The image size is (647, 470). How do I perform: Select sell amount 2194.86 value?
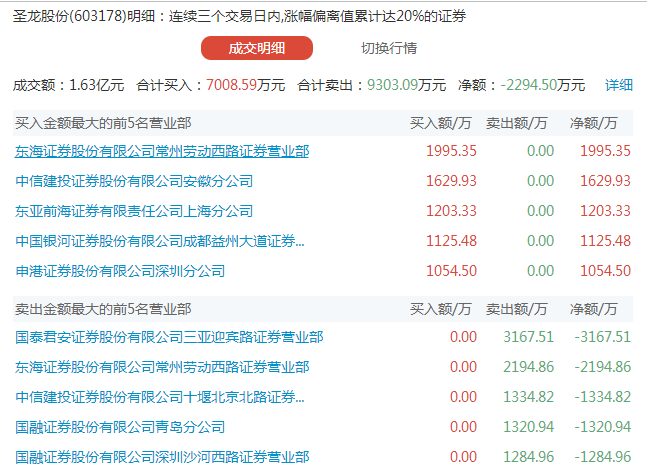click(x=528, y=367)
